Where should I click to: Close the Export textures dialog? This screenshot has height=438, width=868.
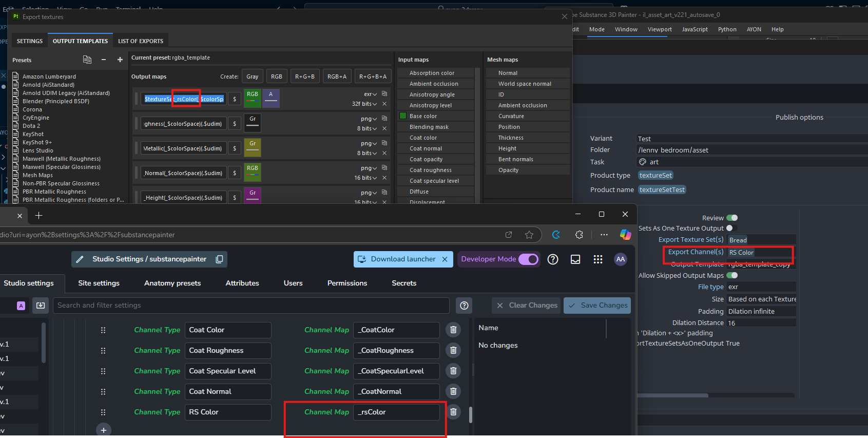click(565, 16)
